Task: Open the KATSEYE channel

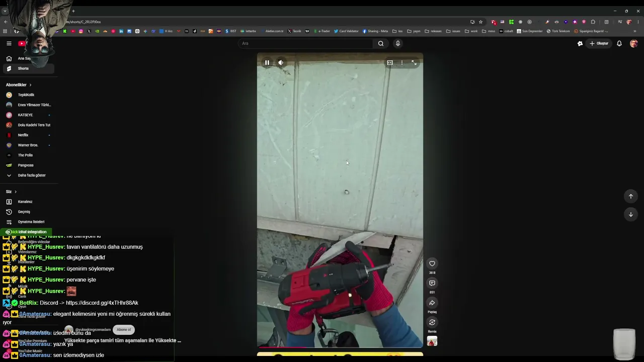Action: tap(28, 115)
